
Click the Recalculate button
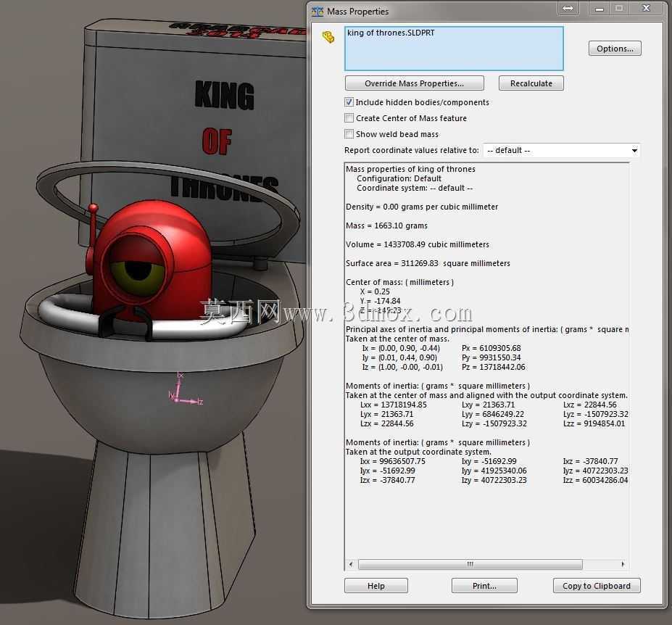[x=531, y=83]
